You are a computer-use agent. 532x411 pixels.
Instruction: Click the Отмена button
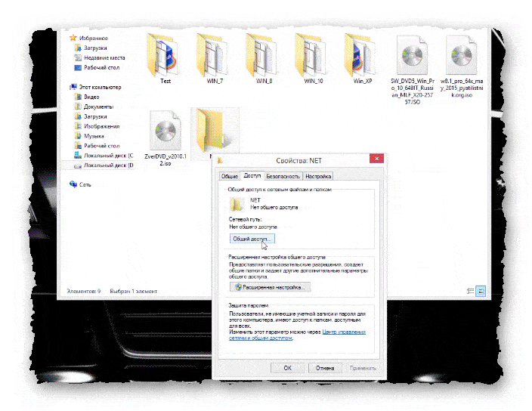(x=325, y=368)
